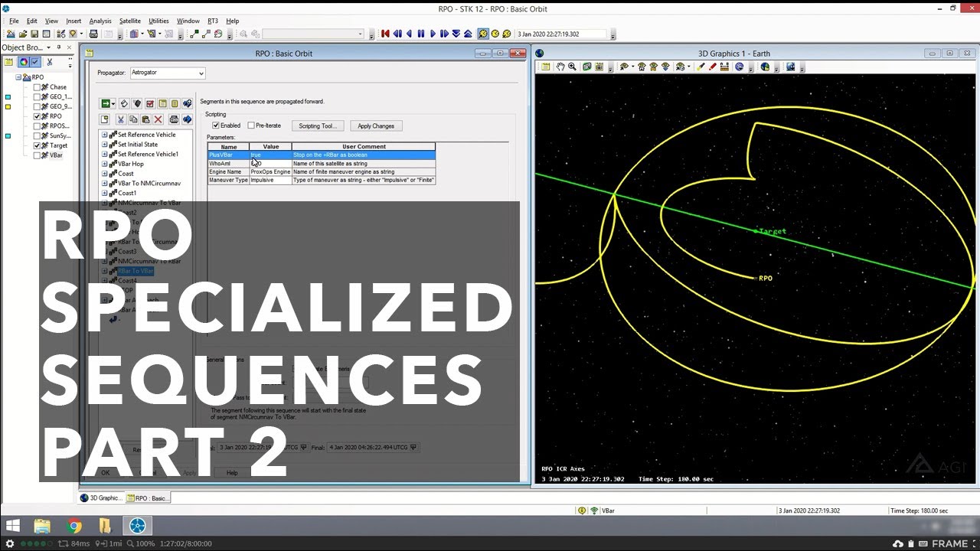Open the Utilities menu
This screenshot has height=551, width=980.
pyautogui.click(x=158, y=21)
